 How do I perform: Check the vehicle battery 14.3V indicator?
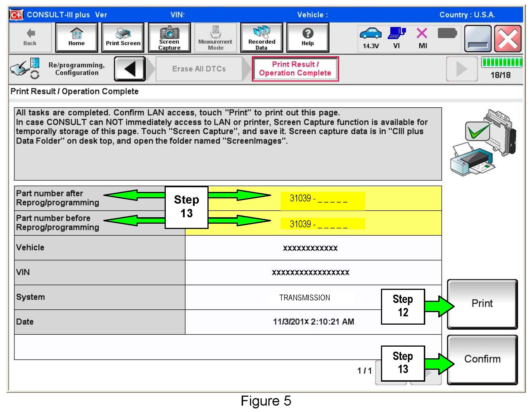coord(370,38)
